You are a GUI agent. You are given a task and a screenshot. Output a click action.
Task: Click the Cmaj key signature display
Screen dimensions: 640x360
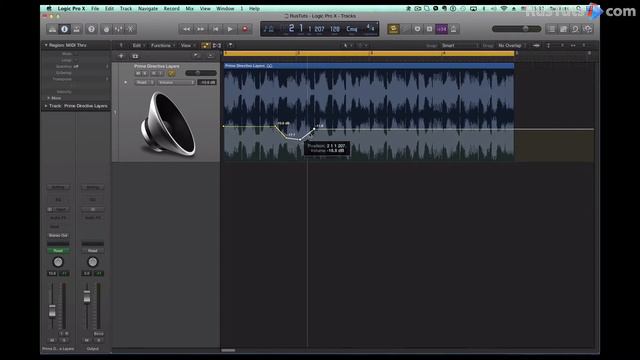[x=351, y=29]
